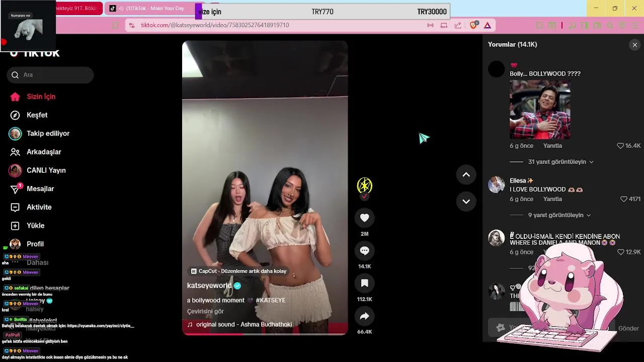Go to CANLI Yayın section
The height and width of the screenshot is (362, 644).
click(x=37, y=170)
